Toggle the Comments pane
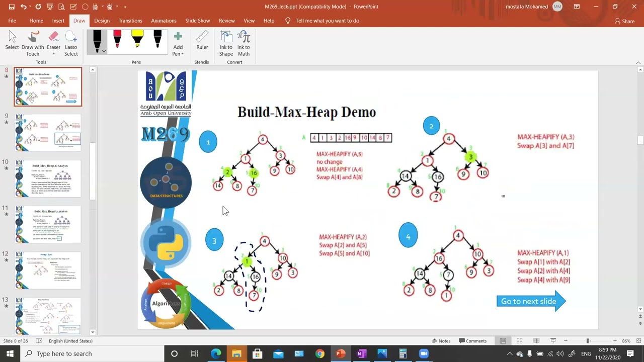Screen dimensions: 644x362 (x=472, y=341)
